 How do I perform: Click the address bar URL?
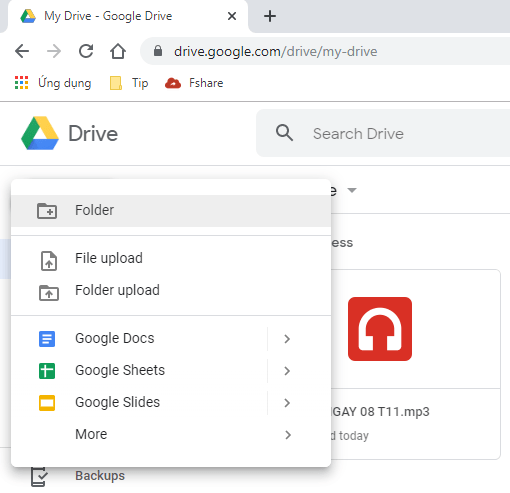(x=276, y=51)
